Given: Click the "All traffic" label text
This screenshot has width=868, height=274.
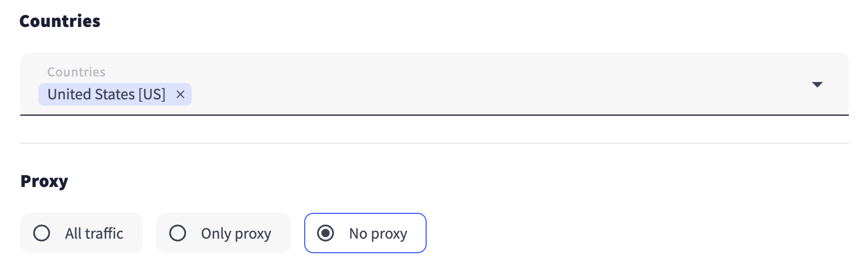Looking at the screenshot, I should coord(94,234).
